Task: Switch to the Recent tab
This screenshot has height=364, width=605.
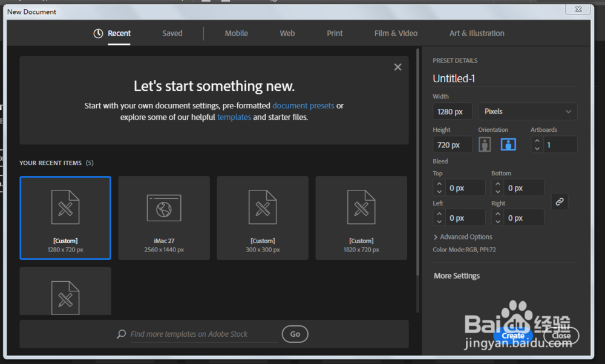Action: (119, 33)
